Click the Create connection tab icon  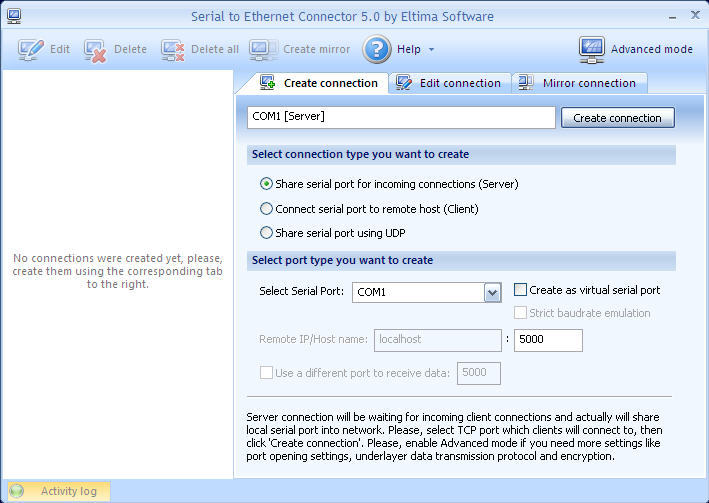[x=267, y=82]
